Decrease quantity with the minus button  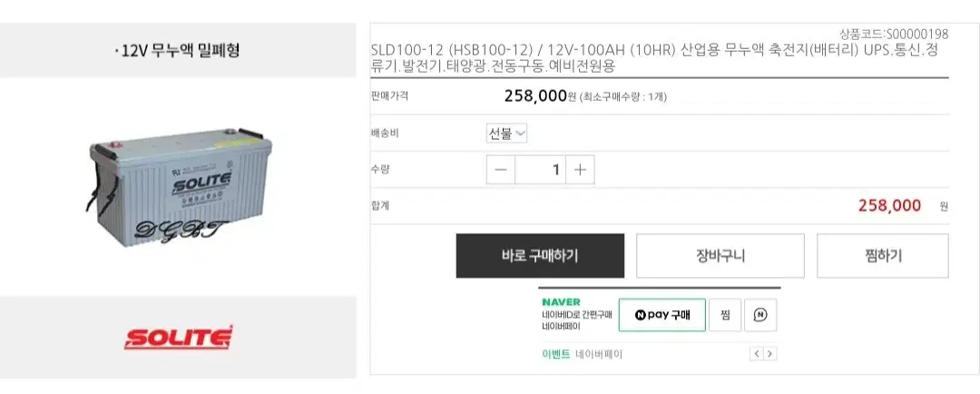[x=501, y=170]
